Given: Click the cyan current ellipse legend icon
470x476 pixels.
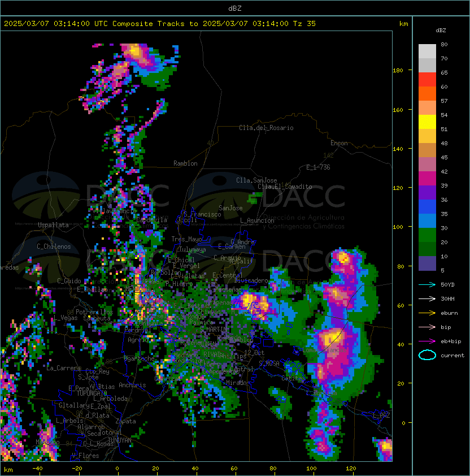Looking at the screenshot, I should pos(427,355).
